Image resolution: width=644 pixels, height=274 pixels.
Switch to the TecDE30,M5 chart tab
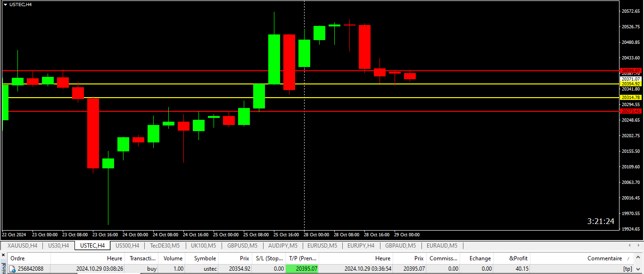click(165, 246)
